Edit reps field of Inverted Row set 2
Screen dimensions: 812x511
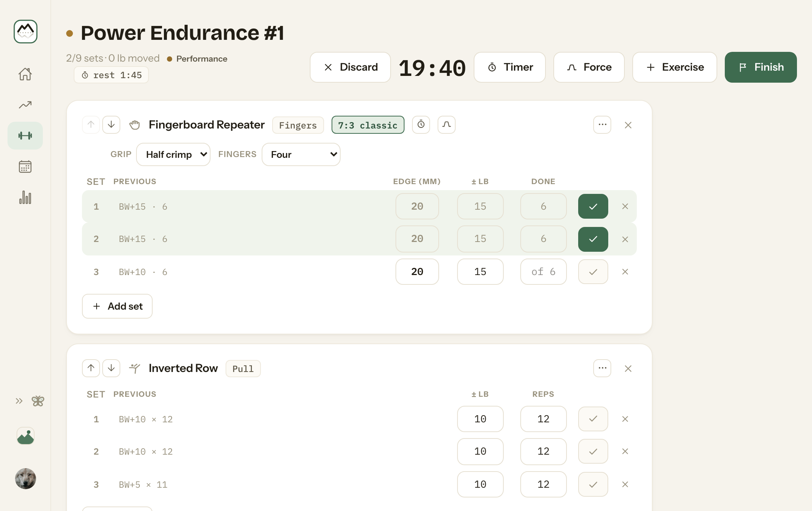[544, 451]
